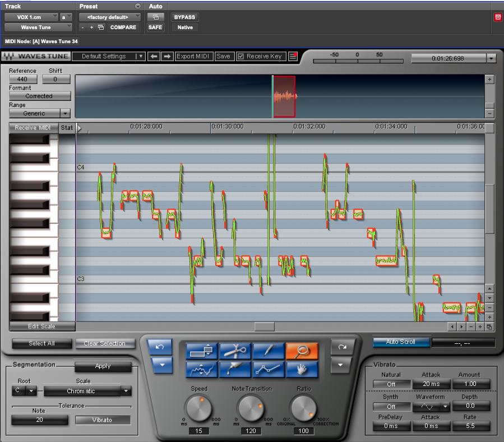Click the Undo arrow button

point(160,347)
